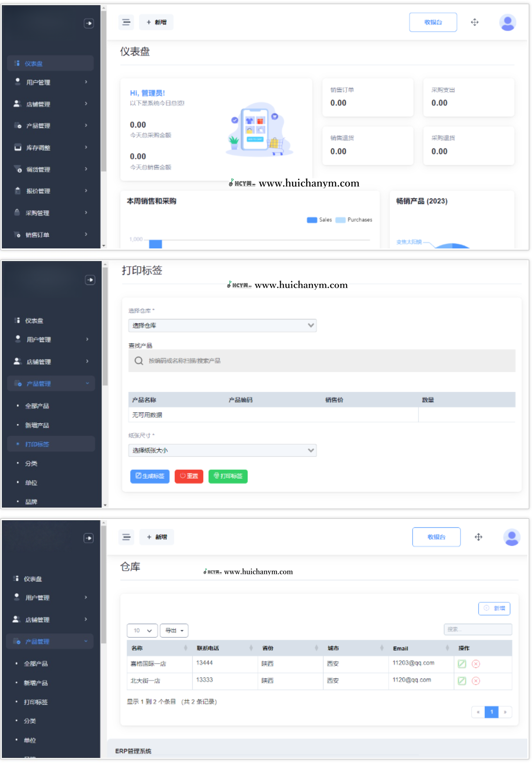Click the blue Sales legend color swatch
Image resolution: width=532 pixels, height=764 pixels.
312,220
